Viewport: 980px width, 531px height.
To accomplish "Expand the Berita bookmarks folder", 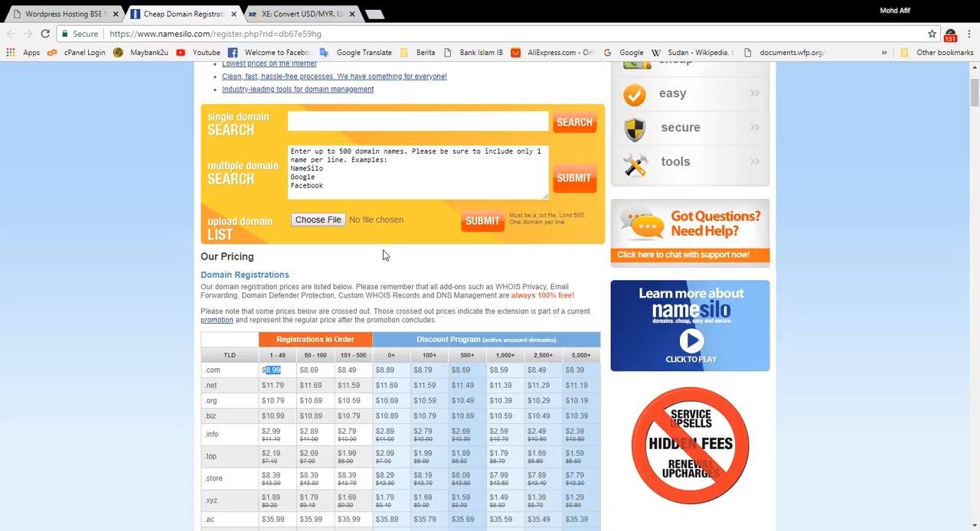I will click(418, 53).
